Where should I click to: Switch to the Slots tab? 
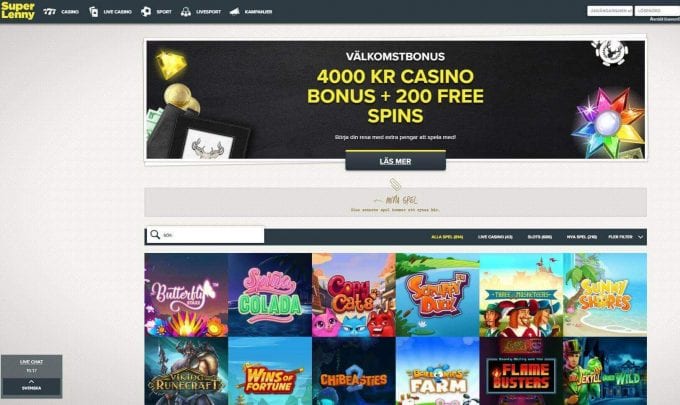coord(540,237)
